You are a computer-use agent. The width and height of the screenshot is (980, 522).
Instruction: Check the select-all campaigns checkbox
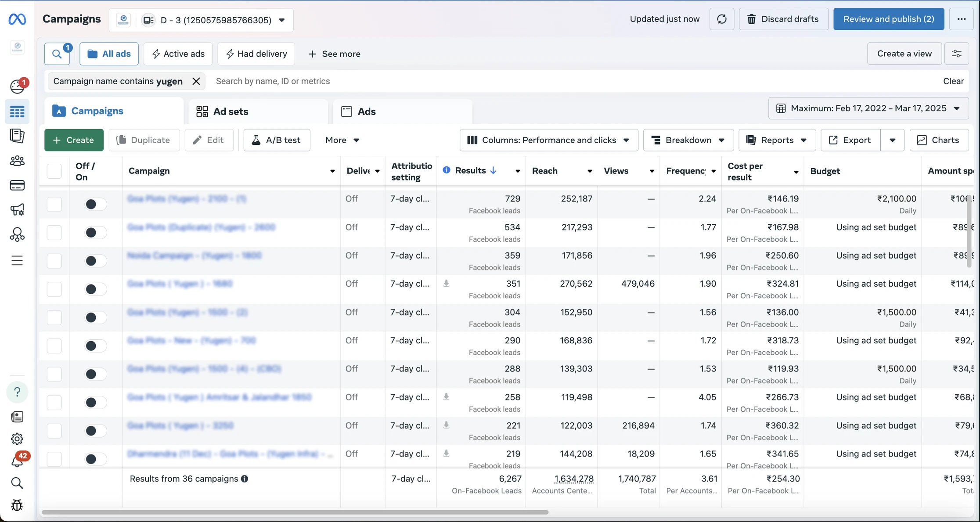(54, 171)
